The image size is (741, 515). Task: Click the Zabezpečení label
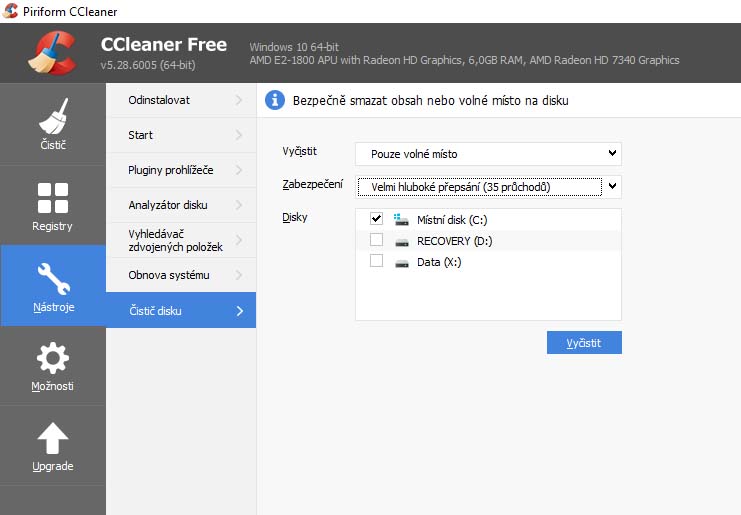point(312,184)
